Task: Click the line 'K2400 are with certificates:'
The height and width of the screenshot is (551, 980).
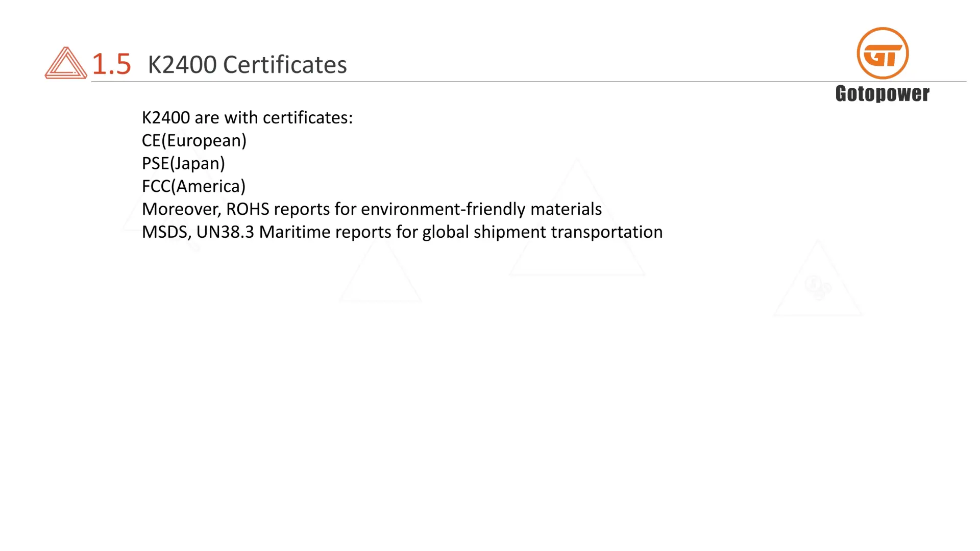Action: [247, 118]
